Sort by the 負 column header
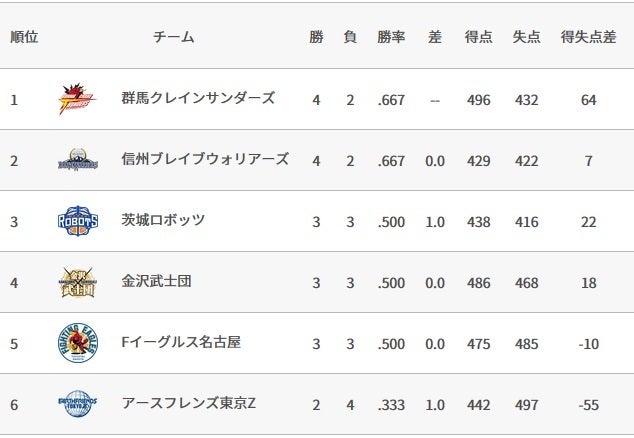The height and width of the screenshot is (438, 634). pyautogui.click(x=350, y=37)
